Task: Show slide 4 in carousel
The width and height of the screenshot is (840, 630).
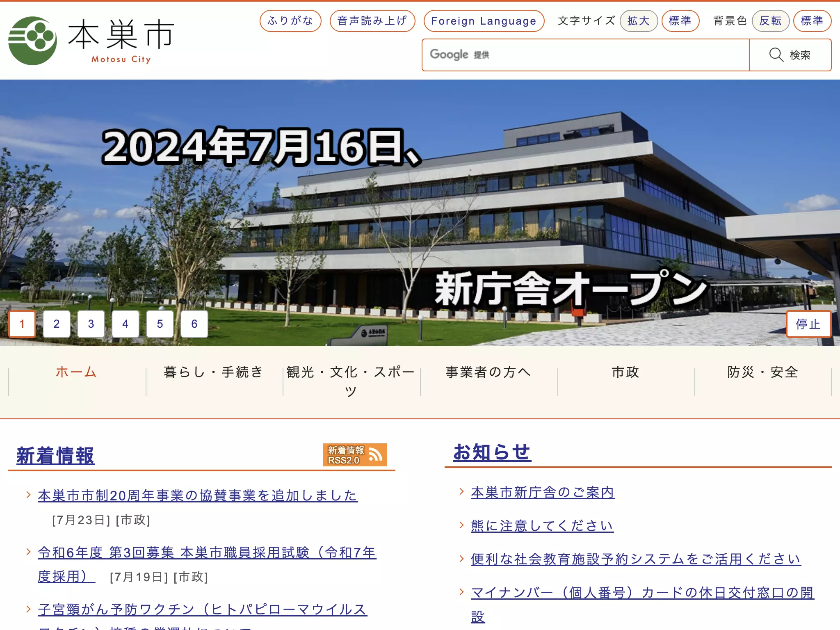Action: pyautogui.click(x=126, y=324)
